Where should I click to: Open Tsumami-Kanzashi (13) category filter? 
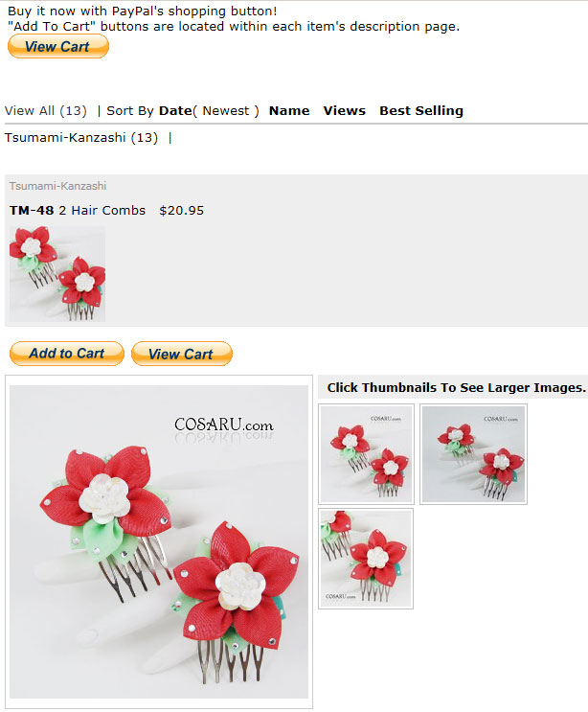pos(81,138)
